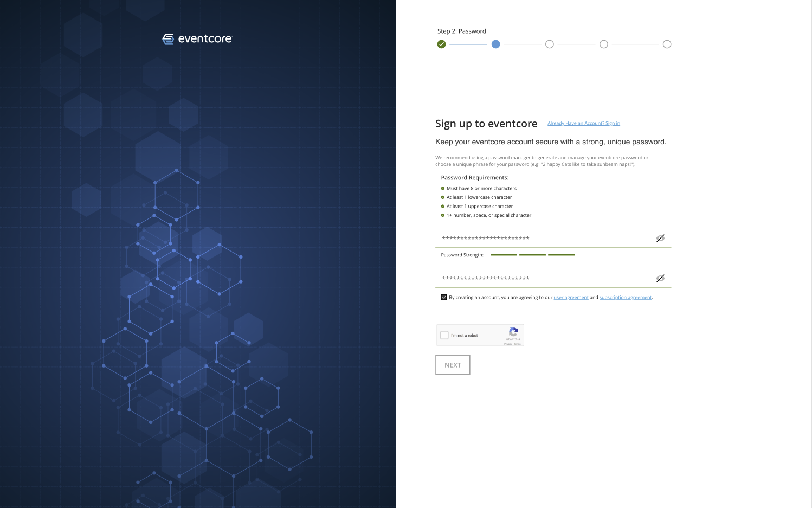Click the eventcore logo
Image resolution: width=812 pixels, height=508 pixels.
[197, 39]
